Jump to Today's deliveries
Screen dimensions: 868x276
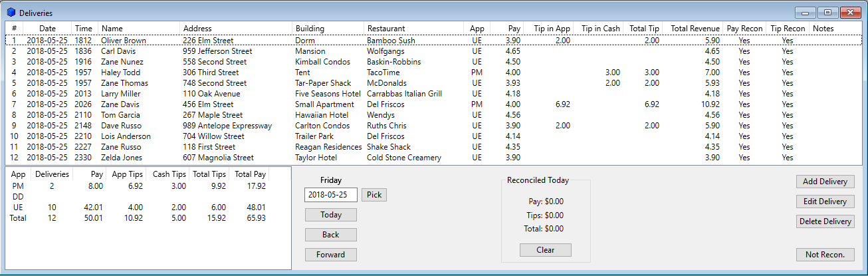[331, 215]
